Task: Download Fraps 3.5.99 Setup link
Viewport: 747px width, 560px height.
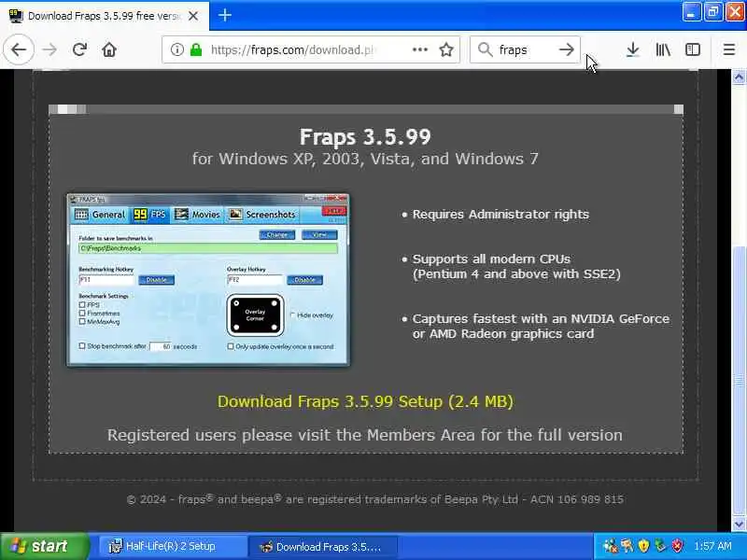Action: [x=365, y=401]
